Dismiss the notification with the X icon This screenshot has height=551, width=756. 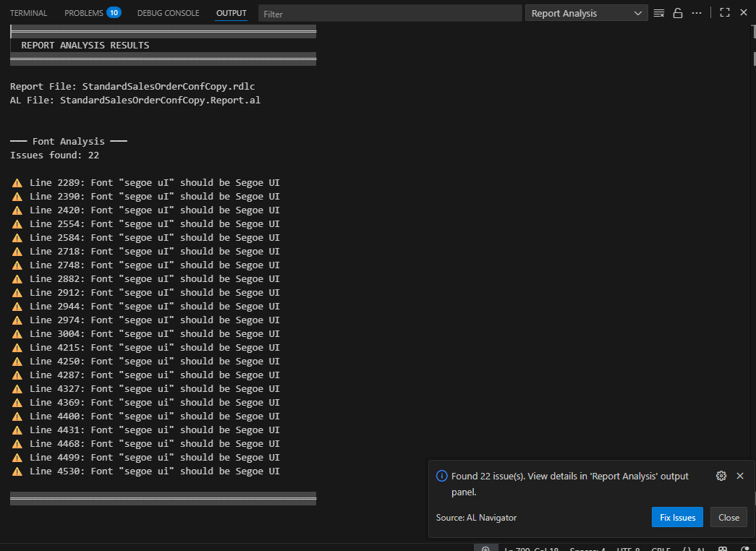coord(739,476)
